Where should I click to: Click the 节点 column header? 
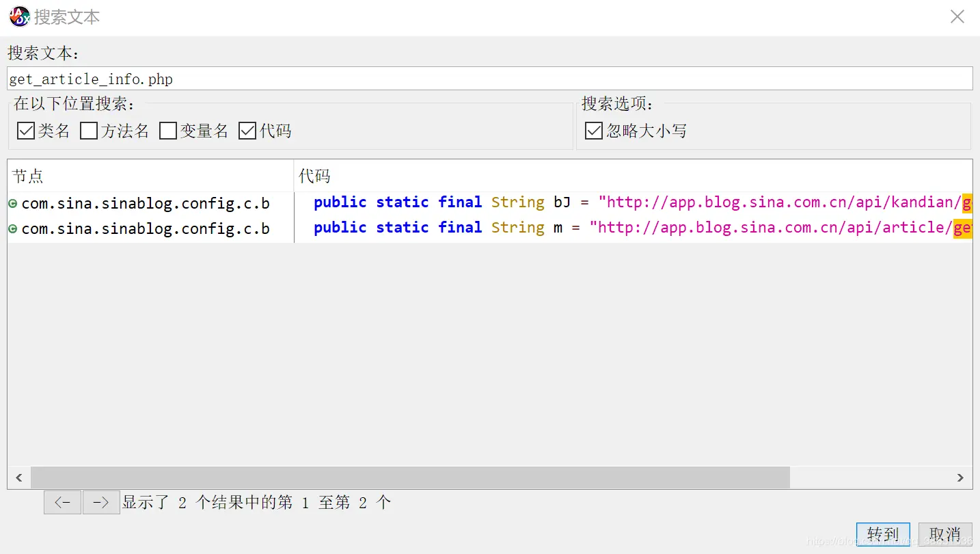[150, 176]
